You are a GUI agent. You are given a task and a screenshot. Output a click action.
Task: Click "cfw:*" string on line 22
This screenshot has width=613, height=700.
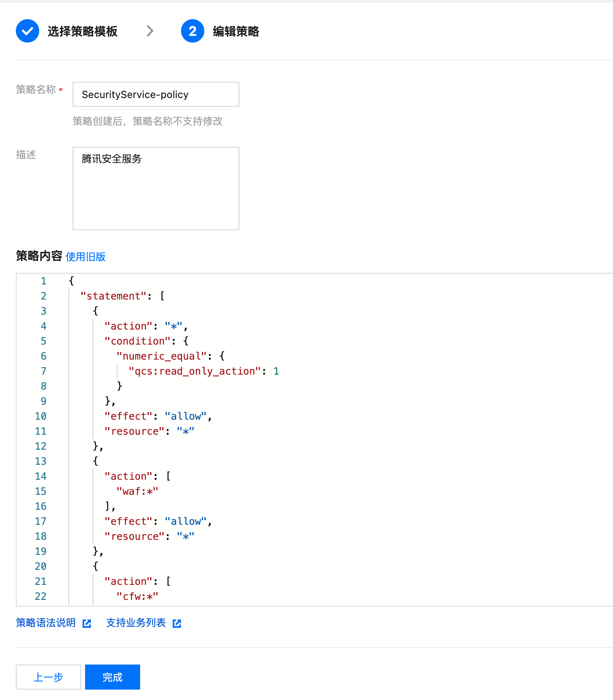point(138,597)
